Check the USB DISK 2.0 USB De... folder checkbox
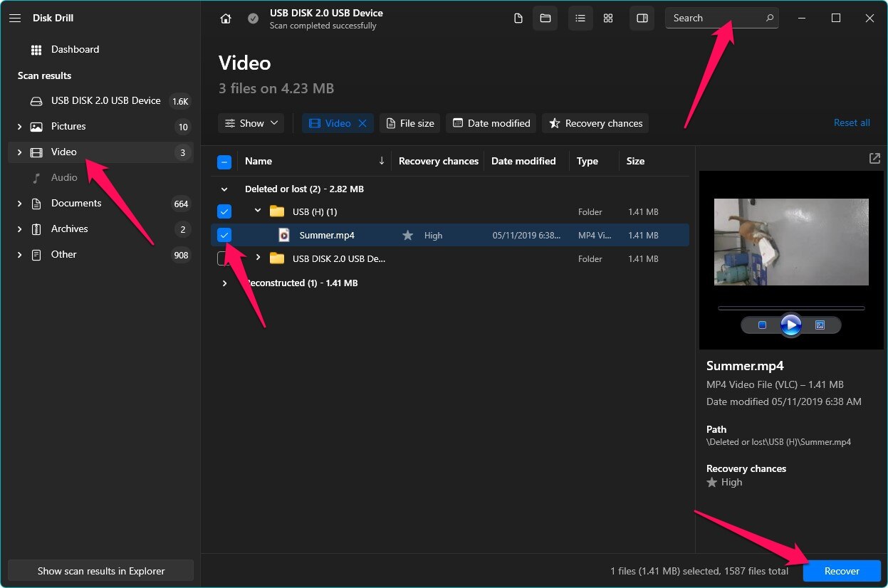Viewport: 888px width, 588px height. pyautogui.click(x=224, y=259)
